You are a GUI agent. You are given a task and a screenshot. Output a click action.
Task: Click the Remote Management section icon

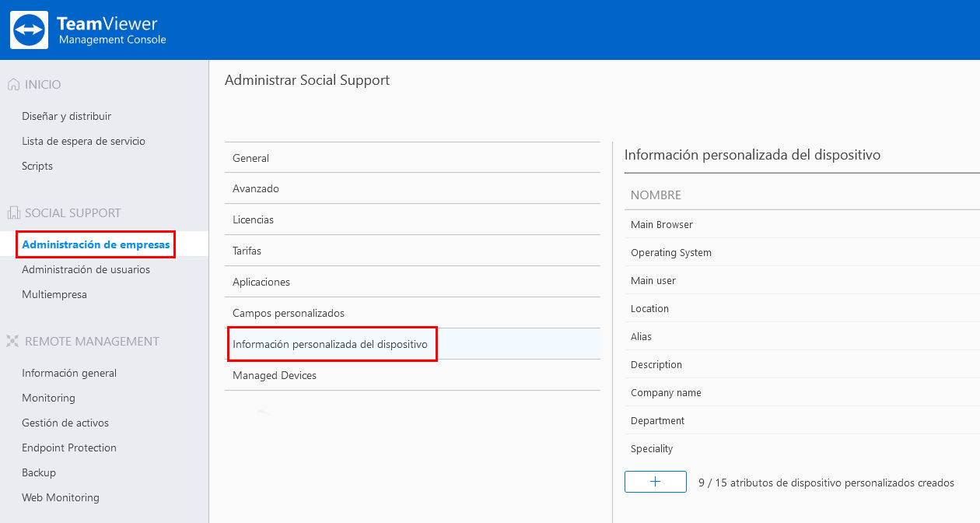pyautogui.click(x=13, y=341)
